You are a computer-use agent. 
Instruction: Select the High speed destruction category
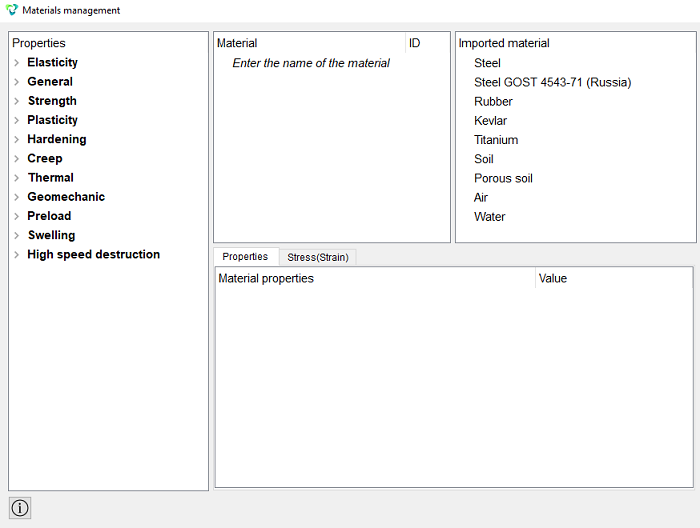pos(94,254)
